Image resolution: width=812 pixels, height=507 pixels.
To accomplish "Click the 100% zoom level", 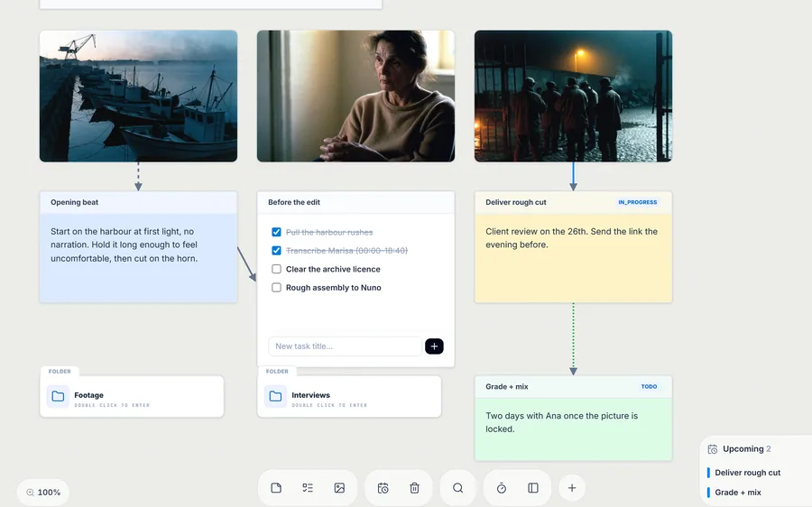I will tap(49, 493).
